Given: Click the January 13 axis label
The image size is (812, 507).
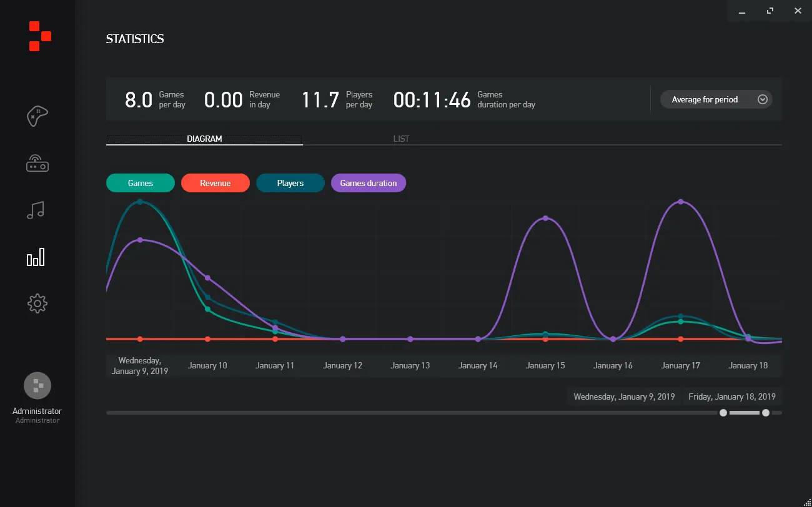Looking at the screenshot, I should click(410, 365).
